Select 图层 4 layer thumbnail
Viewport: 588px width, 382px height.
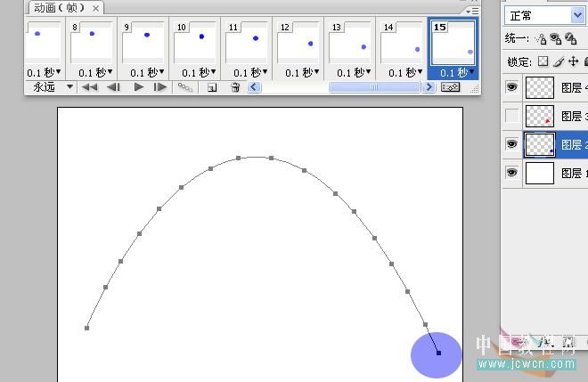coord(540,87)
